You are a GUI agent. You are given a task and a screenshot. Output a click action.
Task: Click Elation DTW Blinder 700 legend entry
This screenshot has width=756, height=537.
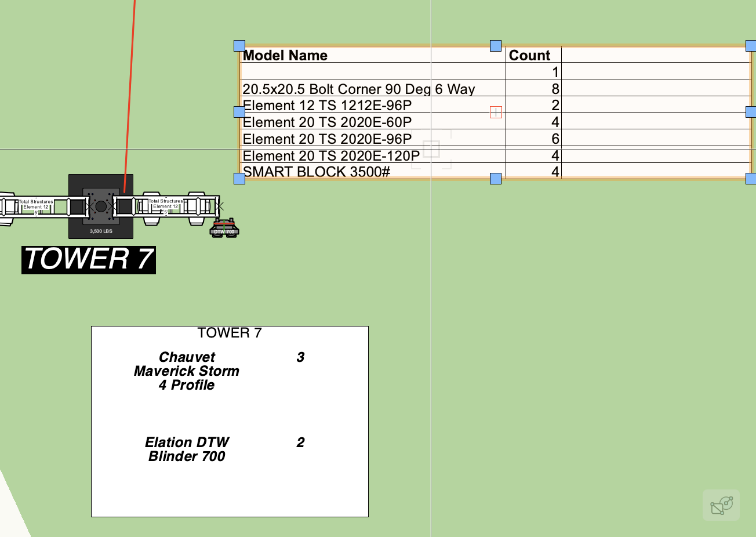coord(187,449)
